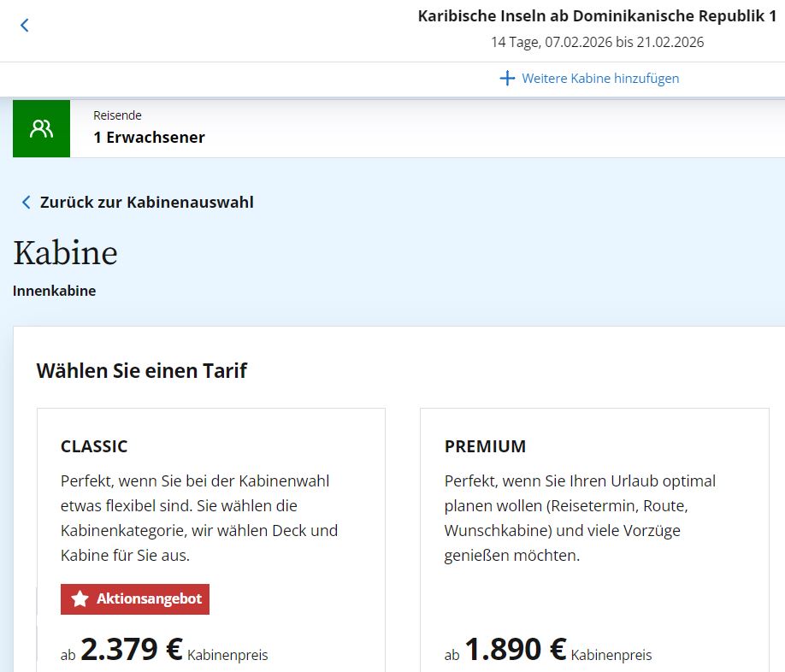Select the CLASSIC tariff heading
The image size is (785, 672).
pos(94,446)
